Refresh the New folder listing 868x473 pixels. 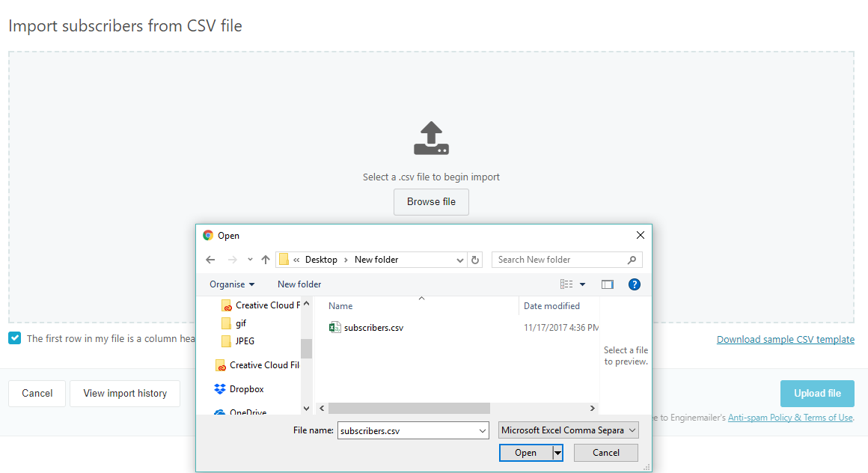pyautogui.click(x=475, y=260)
